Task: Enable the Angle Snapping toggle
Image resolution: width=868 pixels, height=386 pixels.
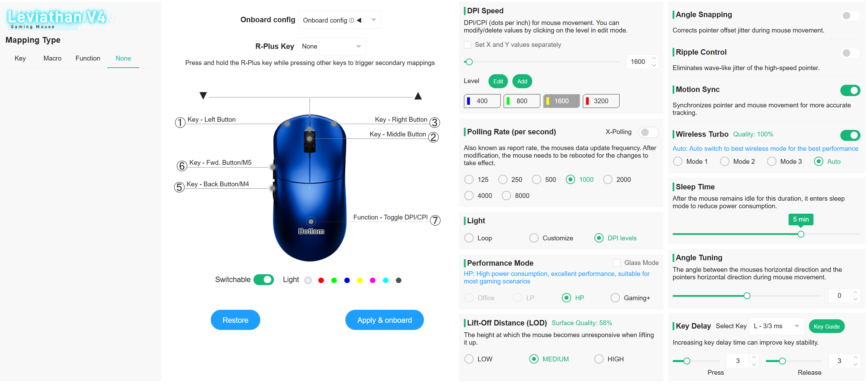Action: tap(850, 15)
